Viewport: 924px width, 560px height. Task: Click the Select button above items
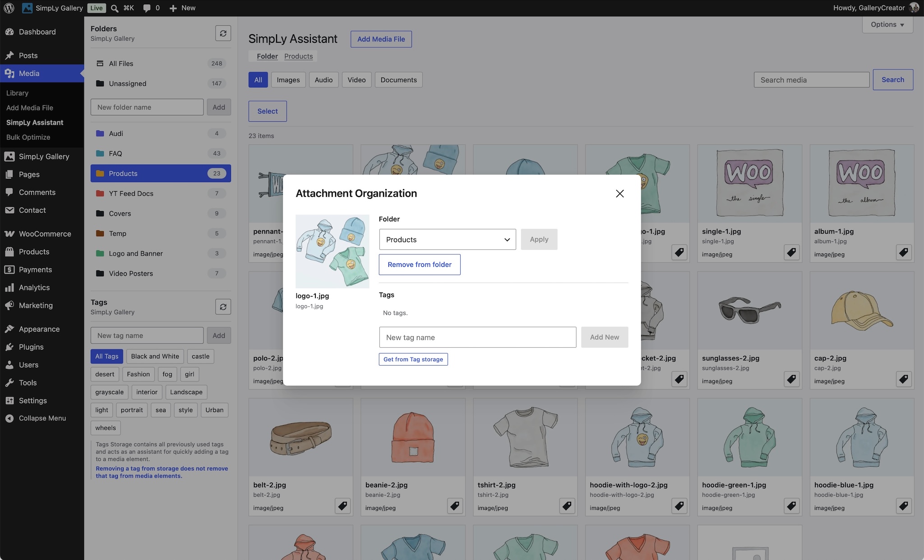click(x=268, y=111)
